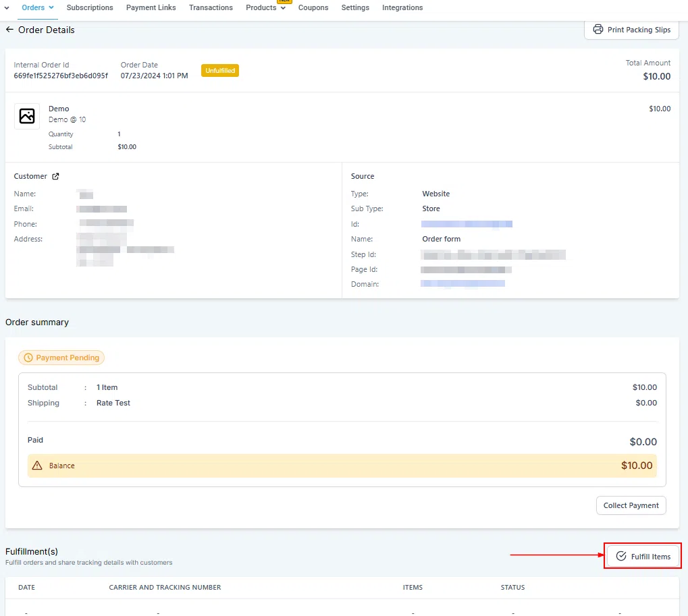Viewport: 688px width, 616px height.
Task: Click the Collect Payment button
Action: [x=631, y=505]
